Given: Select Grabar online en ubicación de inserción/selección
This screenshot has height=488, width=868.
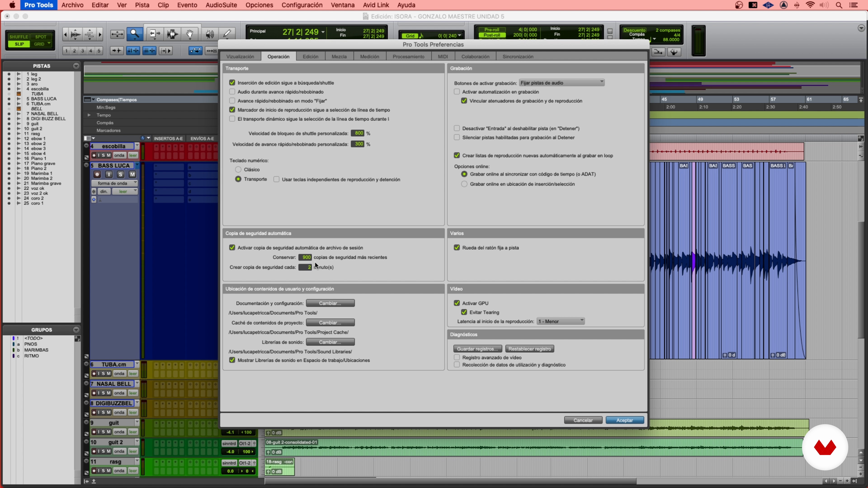Looking at the screenshot, I should (464, 184).
